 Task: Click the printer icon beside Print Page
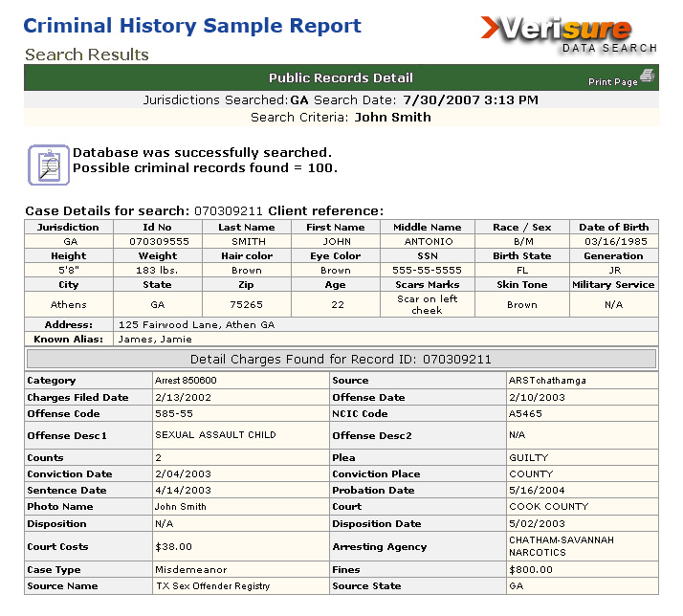tap(648, 77)
